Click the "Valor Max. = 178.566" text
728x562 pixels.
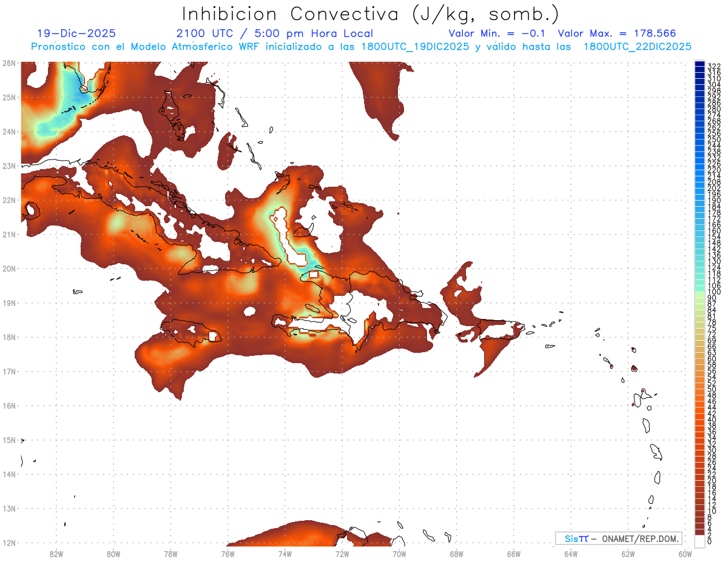[x=617, y=33]
